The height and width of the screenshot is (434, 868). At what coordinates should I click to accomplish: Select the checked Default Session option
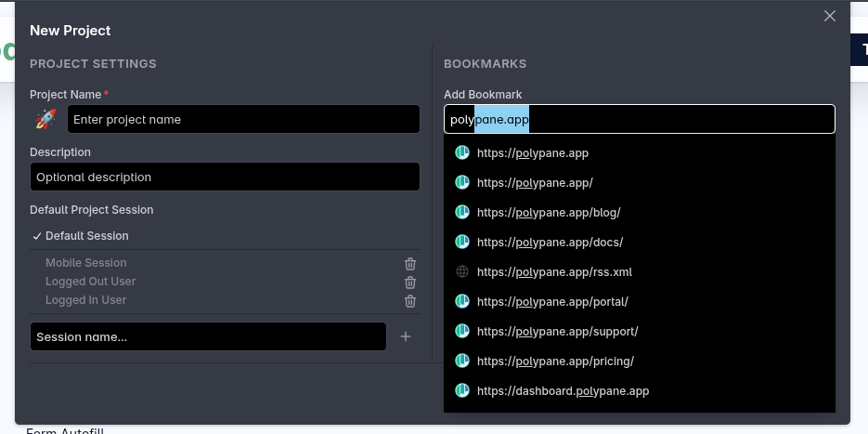tap(225, 235)
